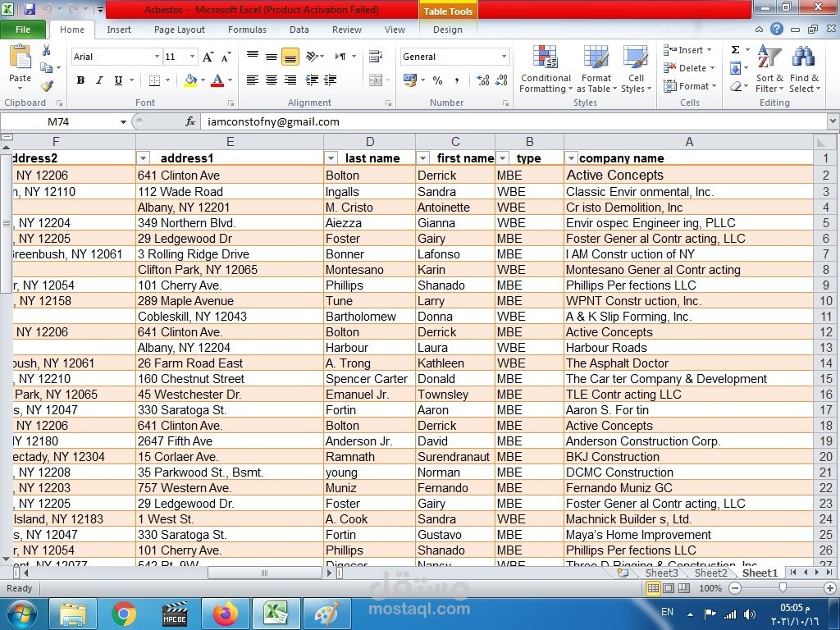840x630 pixels.
Task: Toggle Bottom Align icon
Action: point(290,57)
